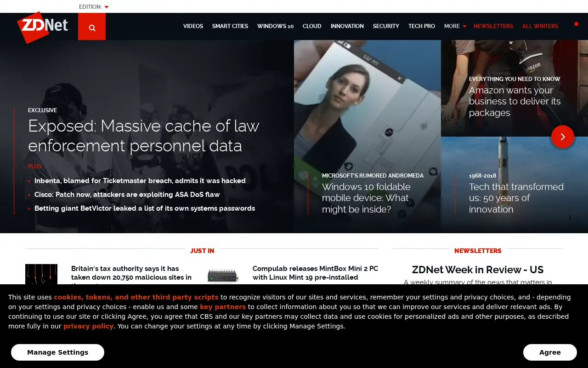Open the Videos section
Image resolution: width=588 pixels, height=368 pixels.
point(193,26)
